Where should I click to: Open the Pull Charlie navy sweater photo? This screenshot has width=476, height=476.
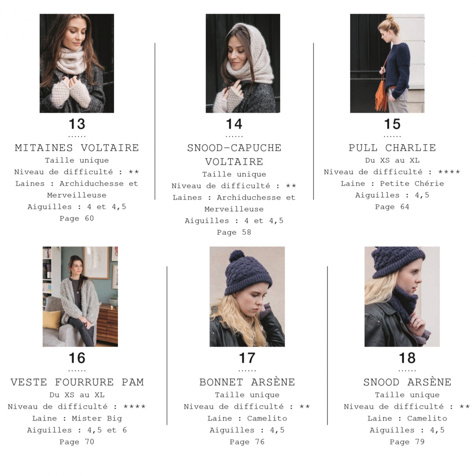(387, 63)
